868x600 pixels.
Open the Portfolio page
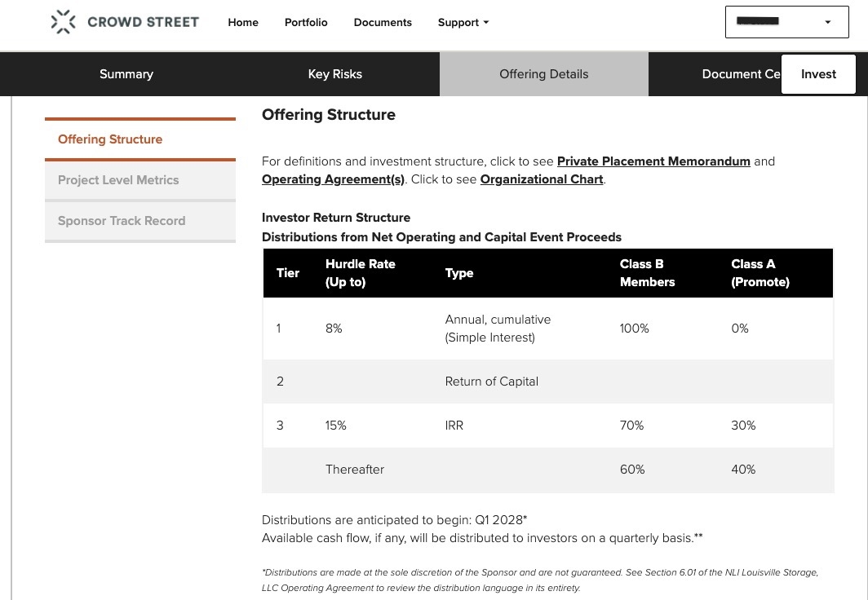[306, 23]
